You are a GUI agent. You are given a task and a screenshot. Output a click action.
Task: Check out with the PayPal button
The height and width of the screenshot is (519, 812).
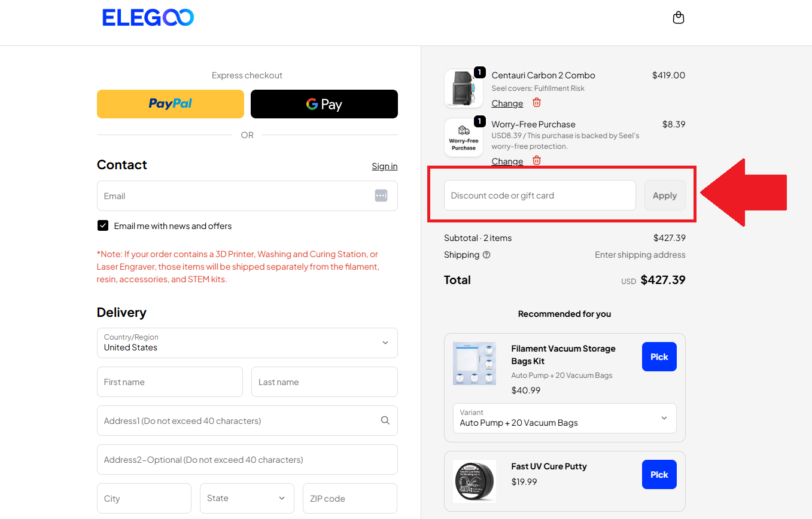coord(170,103)
